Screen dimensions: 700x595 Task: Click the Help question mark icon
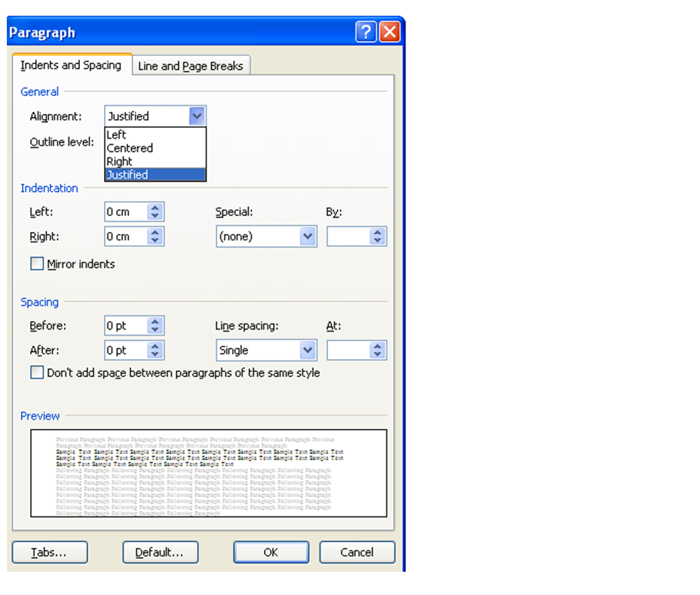point(366,32)
